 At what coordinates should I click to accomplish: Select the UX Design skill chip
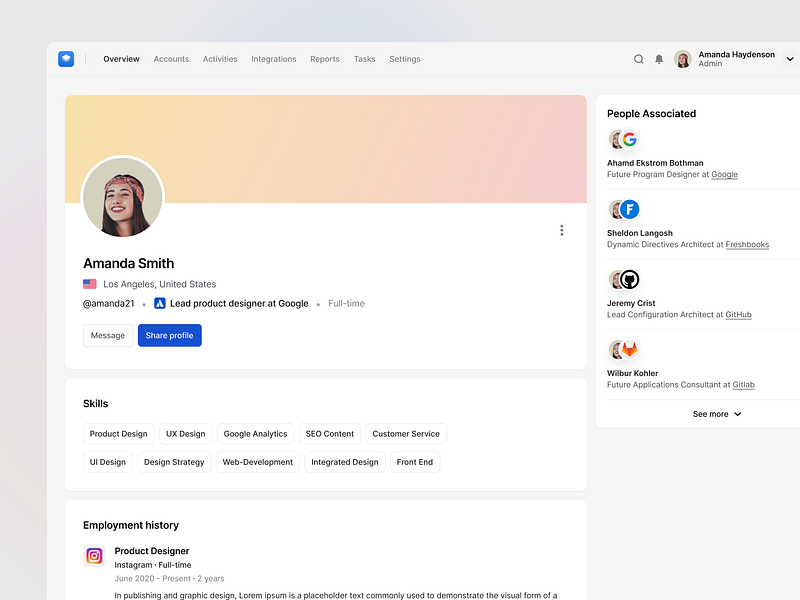click(185, 433)
